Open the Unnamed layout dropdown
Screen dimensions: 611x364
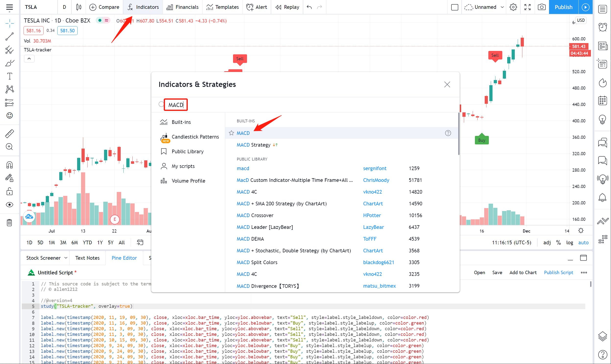502,7
